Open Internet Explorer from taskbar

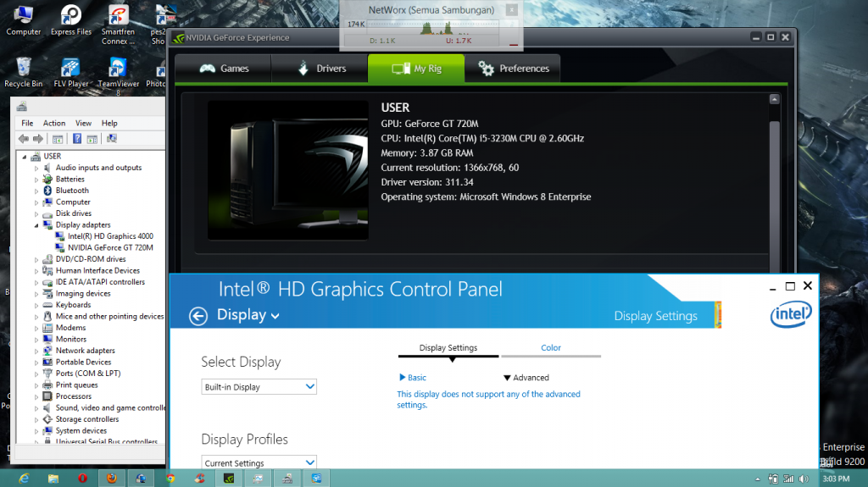tap(24, 479)
